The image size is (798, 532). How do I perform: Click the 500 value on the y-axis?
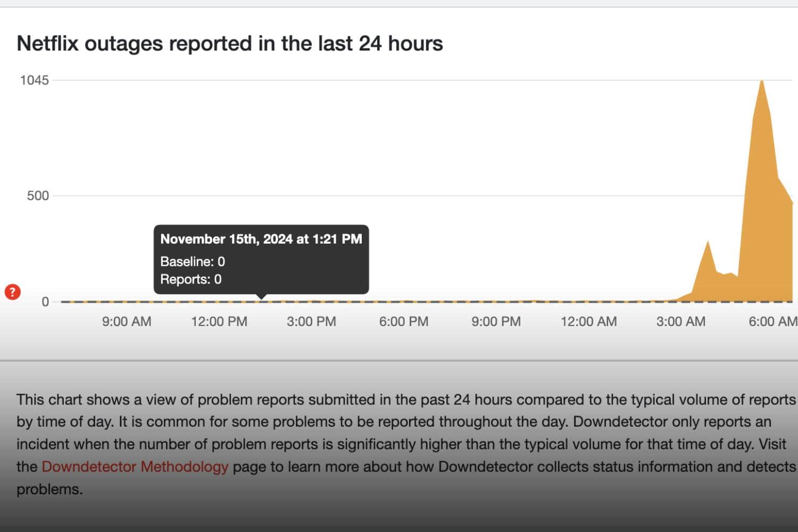click(38, 196)
